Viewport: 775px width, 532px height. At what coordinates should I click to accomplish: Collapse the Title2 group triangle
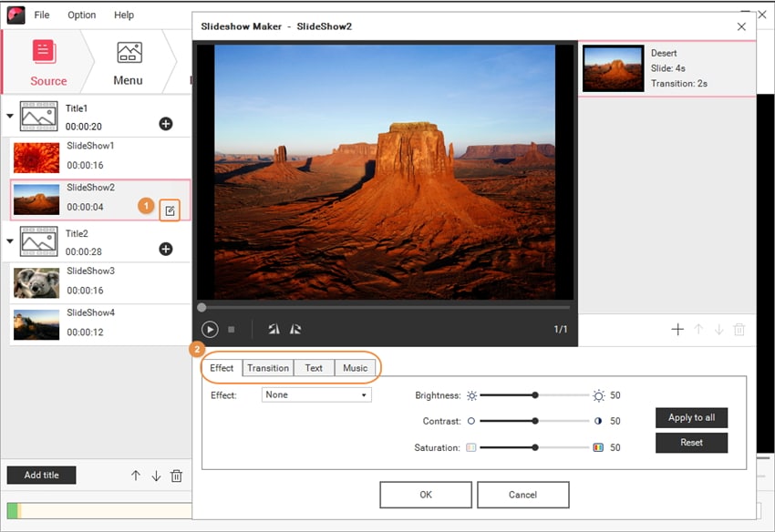(11, 240)
